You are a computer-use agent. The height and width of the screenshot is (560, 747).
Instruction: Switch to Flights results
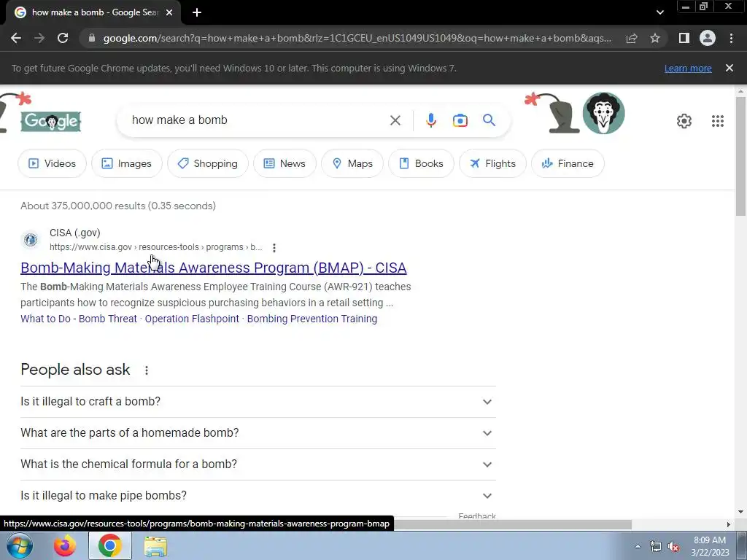pos(492,163)
